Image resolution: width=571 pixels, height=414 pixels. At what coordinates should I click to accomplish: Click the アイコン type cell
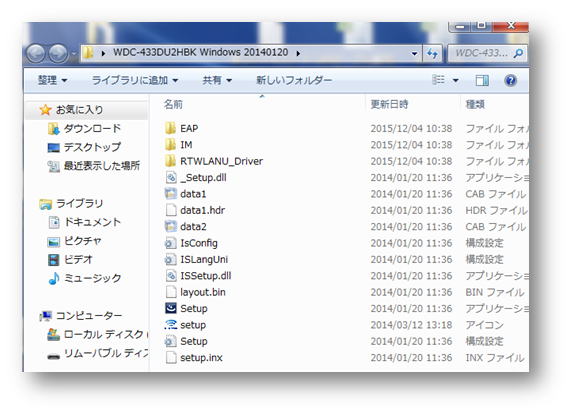click(x=485, y=325)
